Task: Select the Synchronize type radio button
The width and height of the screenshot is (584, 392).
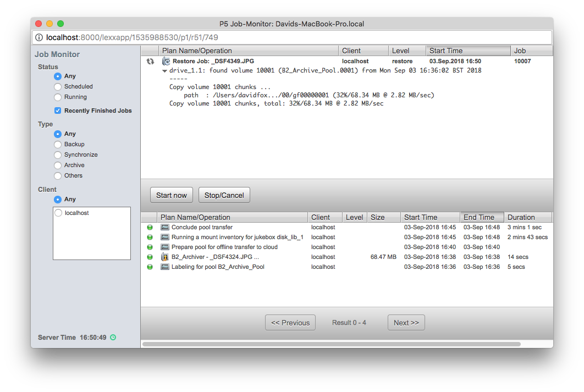Action: [57, 155]
